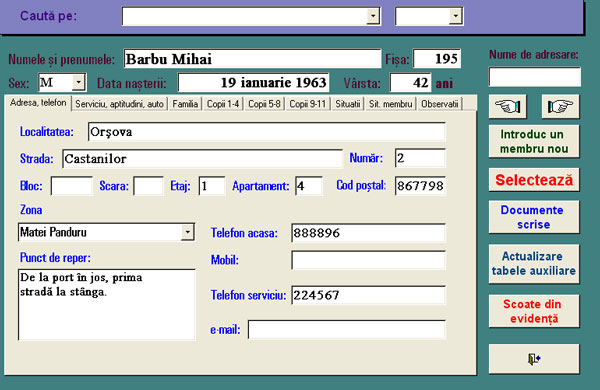Click the empty Bloc field
The image size is (600, 390).
coord(72,186)
